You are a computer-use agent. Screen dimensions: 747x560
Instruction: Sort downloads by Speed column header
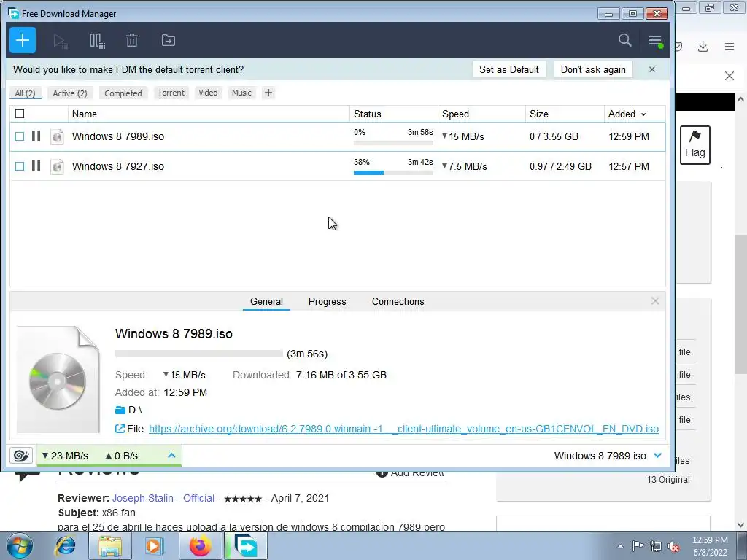[x=481, y=114]
